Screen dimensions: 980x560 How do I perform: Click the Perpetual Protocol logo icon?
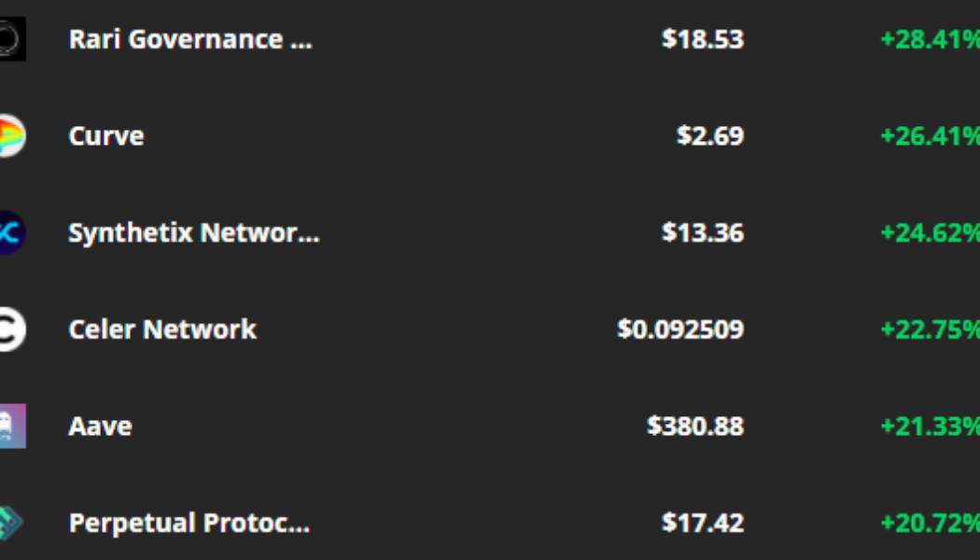11,523
